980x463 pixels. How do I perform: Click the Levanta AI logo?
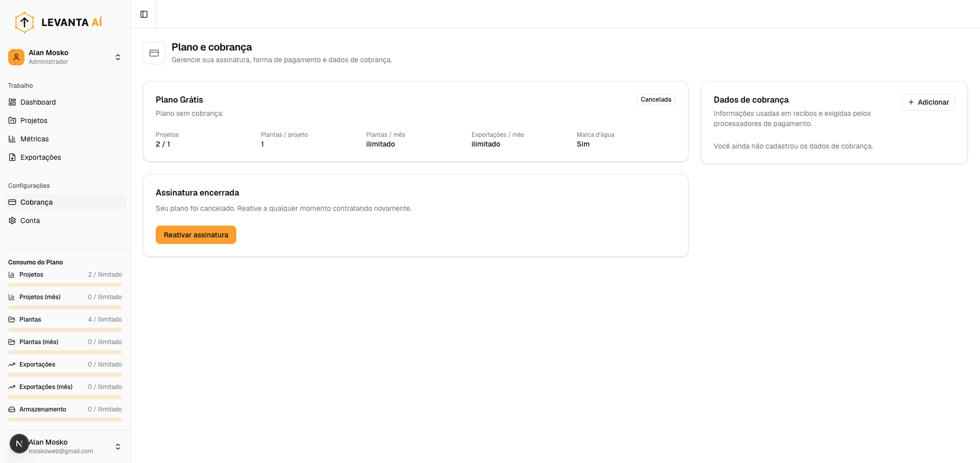pyautogui.click(x=58, y=22)
